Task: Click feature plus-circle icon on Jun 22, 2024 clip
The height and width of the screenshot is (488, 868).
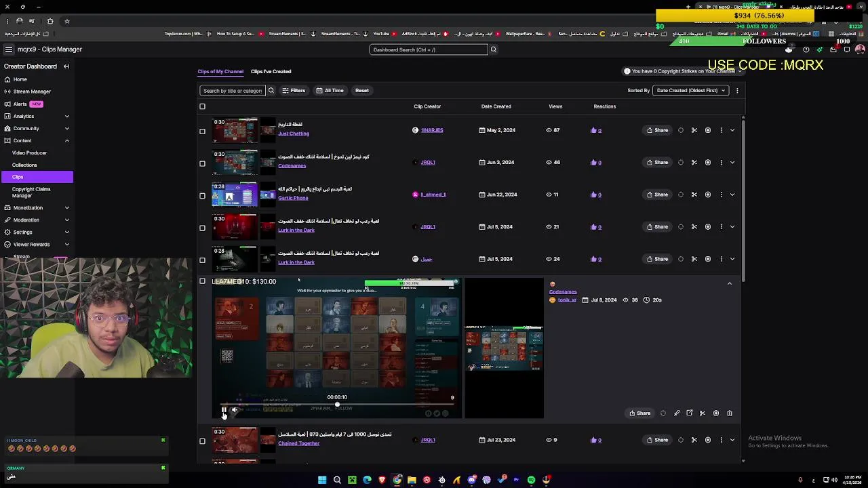Action: 708,195
